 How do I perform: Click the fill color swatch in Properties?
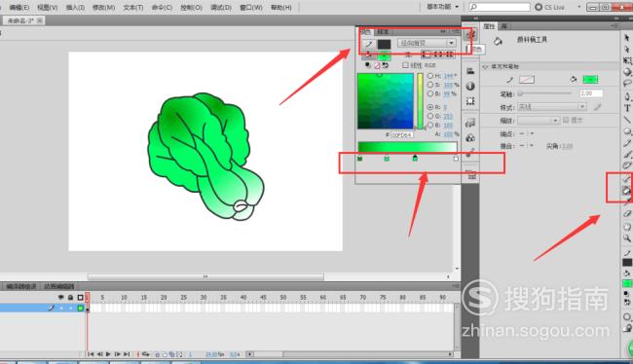pyautogui.click(x=590, y=80)
